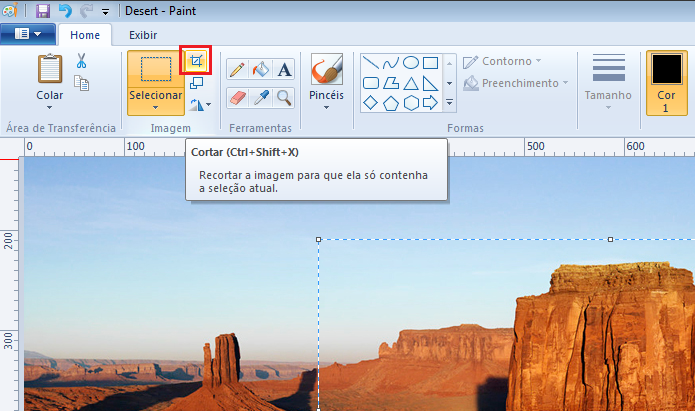Select the Triangle shape
Screen dimensions: 695x411
[x=410, y=83]
